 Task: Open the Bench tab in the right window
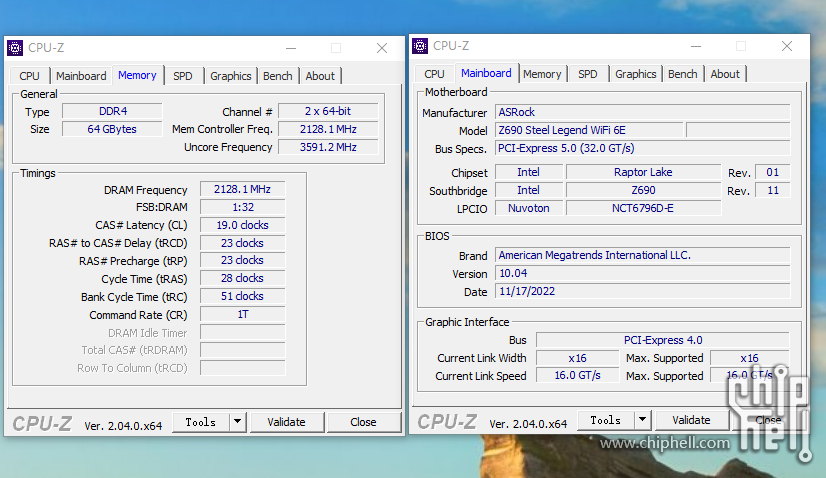[x=682, y=74]
